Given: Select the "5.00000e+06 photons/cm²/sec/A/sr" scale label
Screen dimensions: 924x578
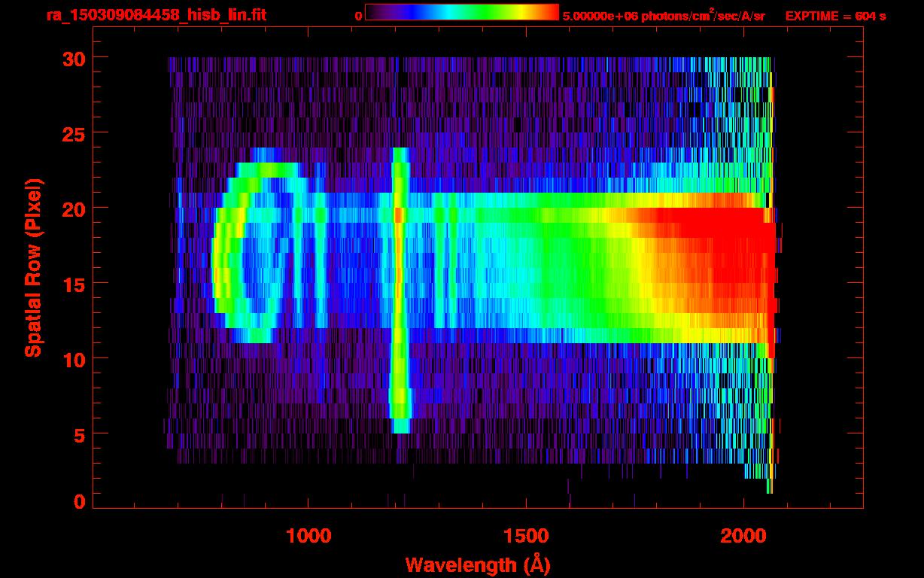Looking at the screenshot, I should pyautogui.click(x=664, y=16).
